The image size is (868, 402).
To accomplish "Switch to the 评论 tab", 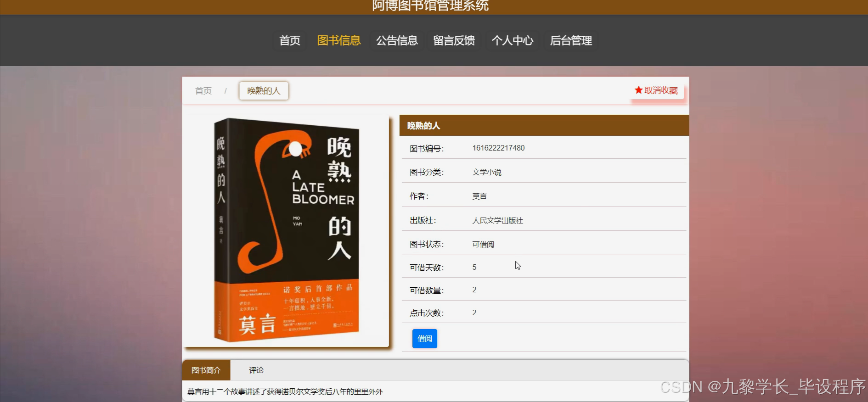I will click(x=256, y=370).
